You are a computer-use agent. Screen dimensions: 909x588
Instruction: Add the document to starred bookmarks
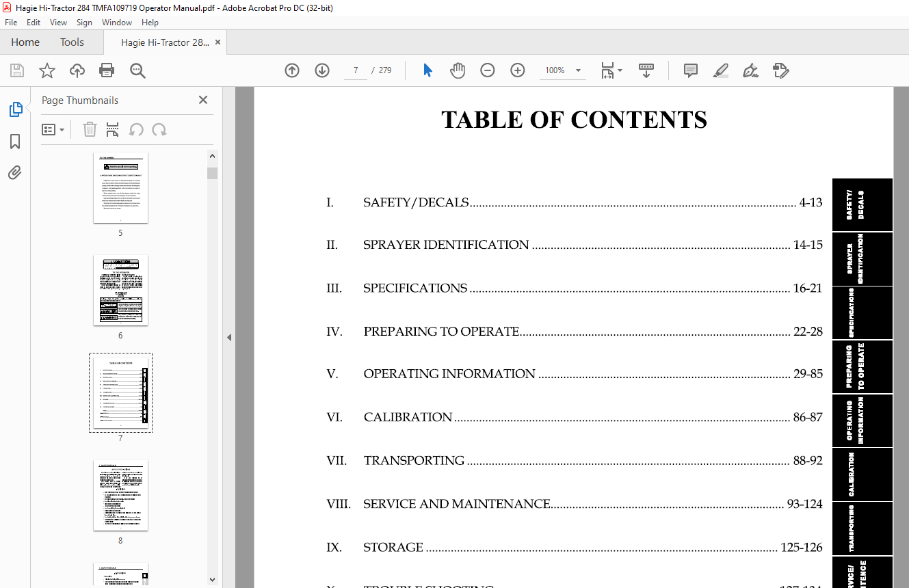coord(47,70)
